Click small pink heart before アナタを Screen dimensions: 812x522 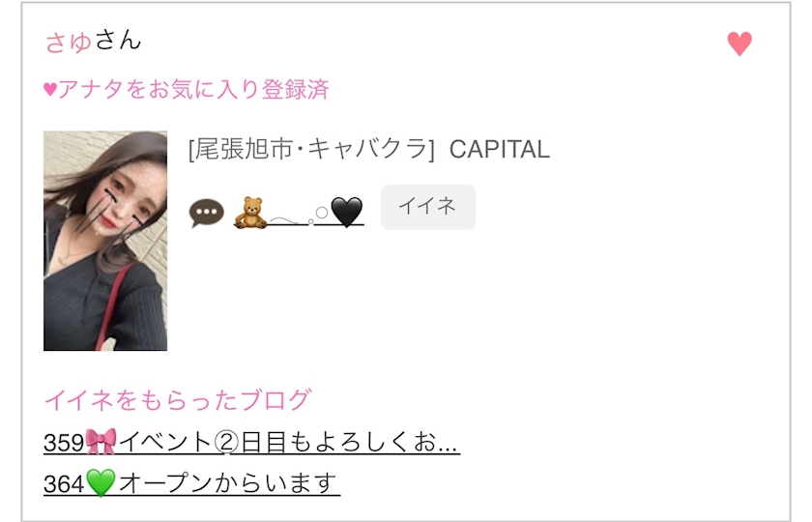tap(50, 90)
